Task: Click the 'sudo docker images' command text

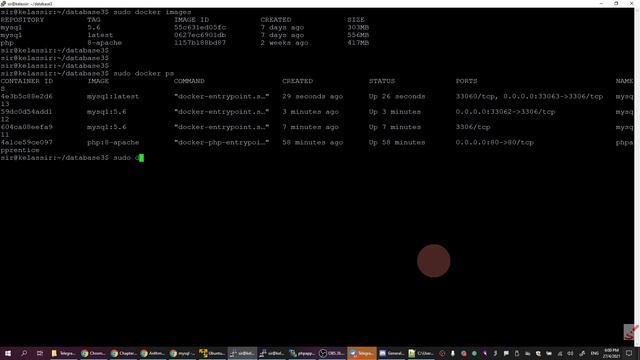Action: (x=152, y=12)
